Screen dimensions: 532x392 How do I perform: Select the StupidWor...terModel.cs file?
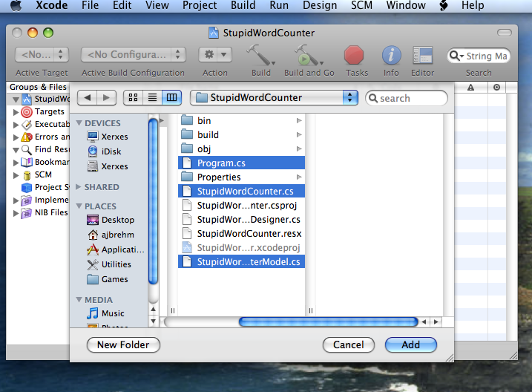tap(242, 261)
